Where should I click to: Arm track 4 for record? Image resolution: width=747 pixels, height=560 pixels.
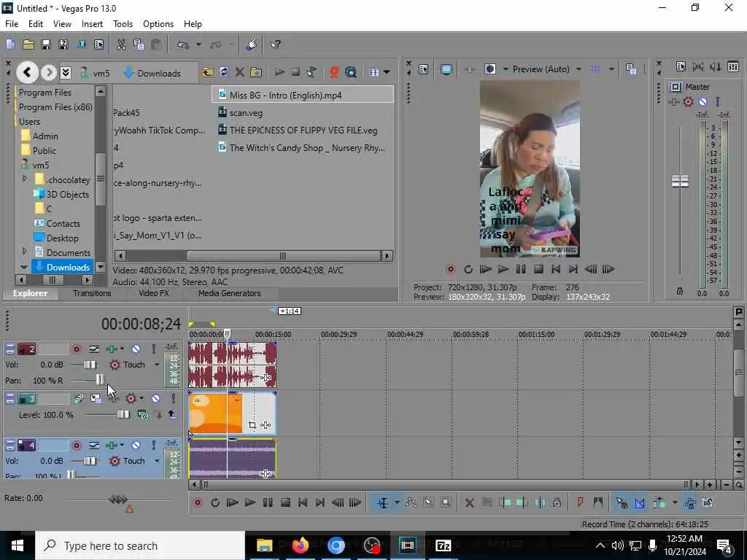76,446
